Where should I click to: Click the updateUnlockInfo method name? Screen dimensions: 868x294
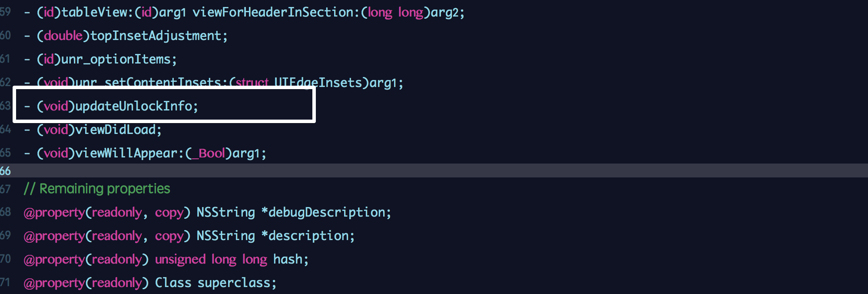(133, 106)
